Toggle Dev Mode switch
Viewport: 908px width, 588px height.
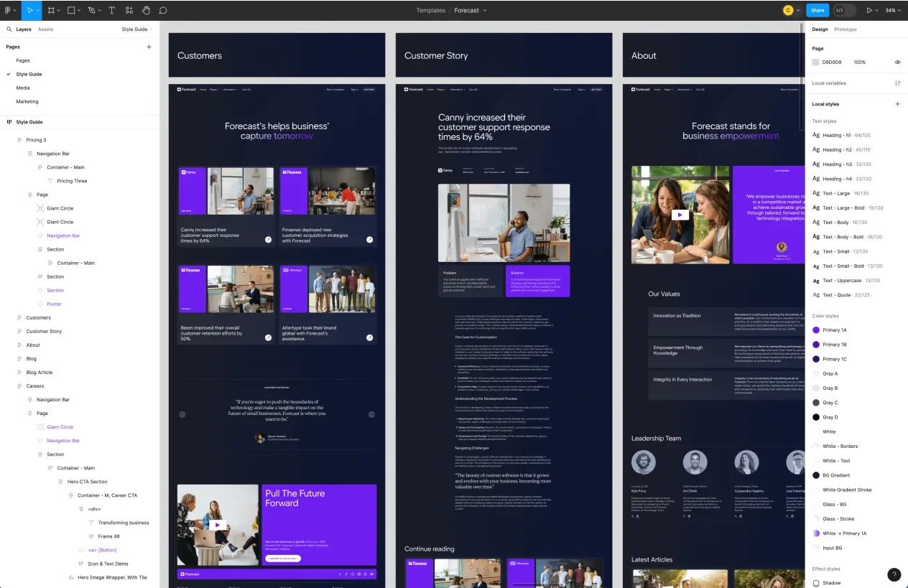coord(845,10)
